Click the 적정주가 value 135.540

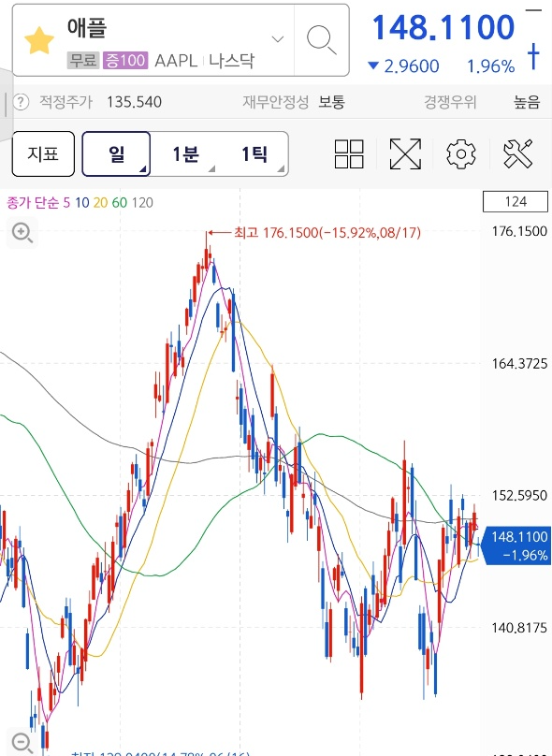[x=134, y=102]
